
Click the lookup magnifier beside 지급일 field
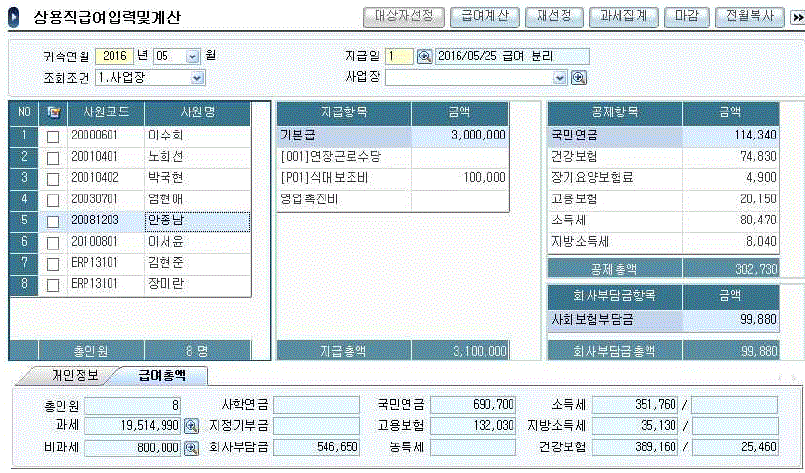423,56
